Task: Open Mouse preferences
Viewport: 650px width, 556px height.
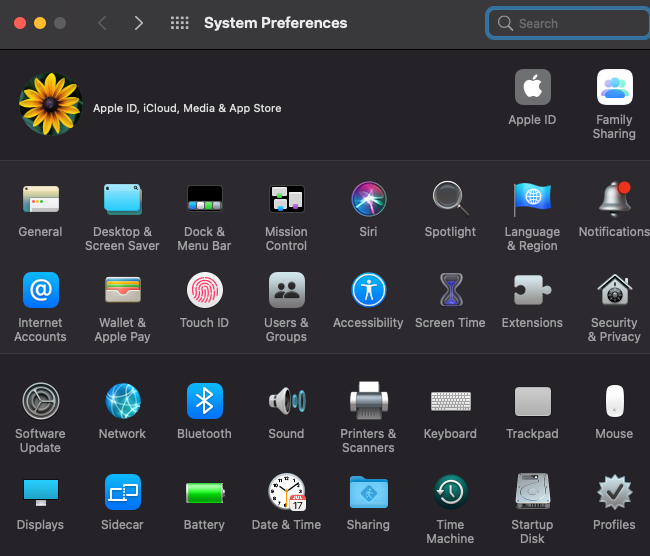Action: pos(614,401)
